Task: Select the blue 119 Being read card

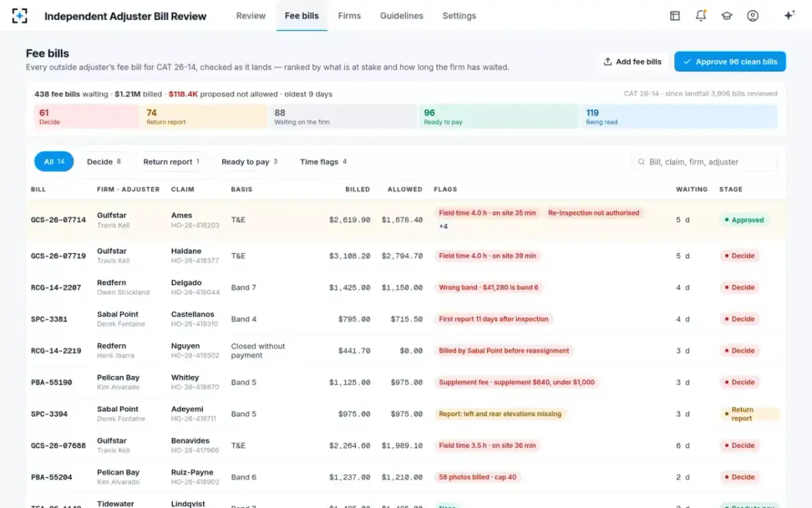Action: [679, 117]
